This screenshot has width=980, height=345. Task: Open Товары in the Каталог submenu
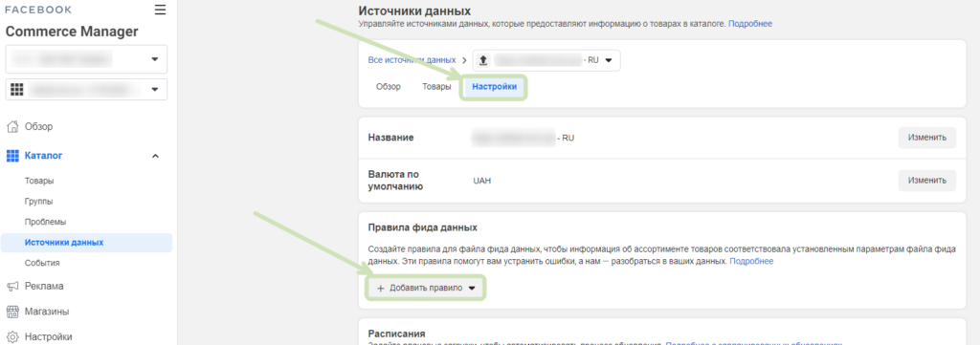click(x=39, y=181)
